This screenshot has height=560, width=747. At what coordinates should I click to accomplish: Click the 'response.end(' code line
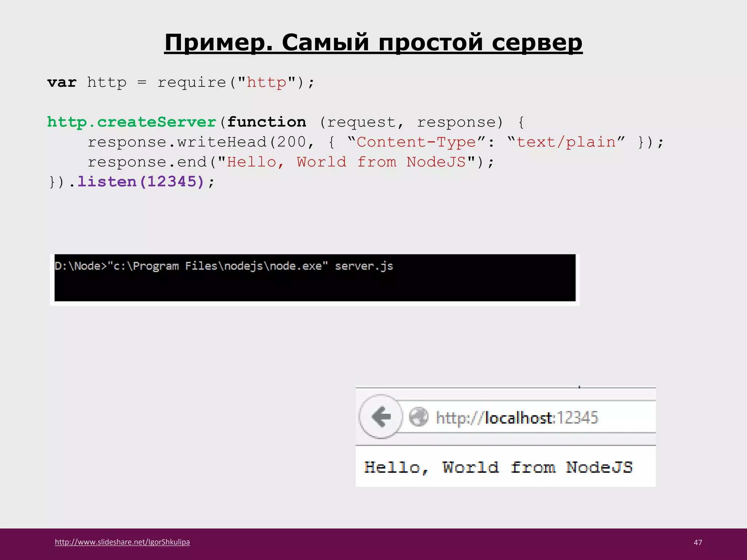pyautogui.click(x=291, y=162)
